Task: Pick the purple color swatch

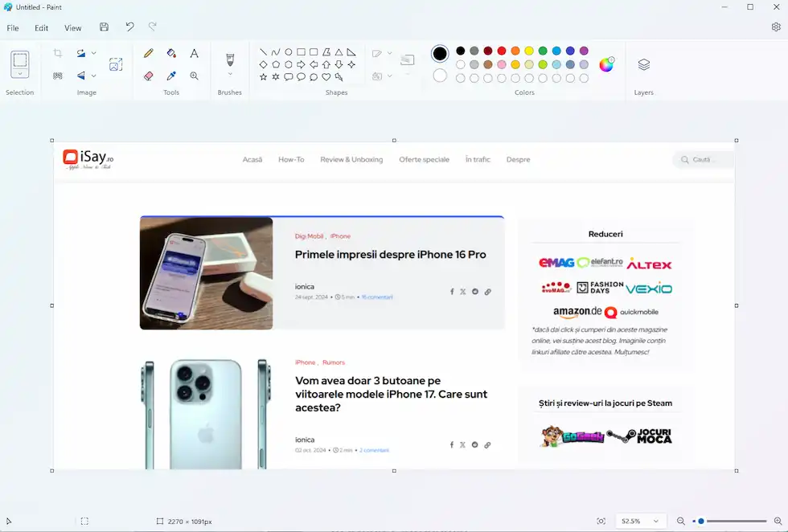Action: 584,51
